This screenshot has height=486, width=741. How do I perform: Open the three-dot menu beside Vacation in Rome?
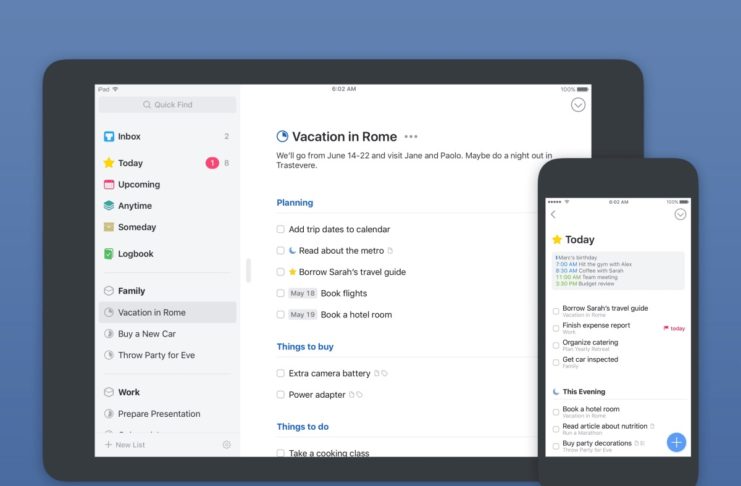(411, 137)
